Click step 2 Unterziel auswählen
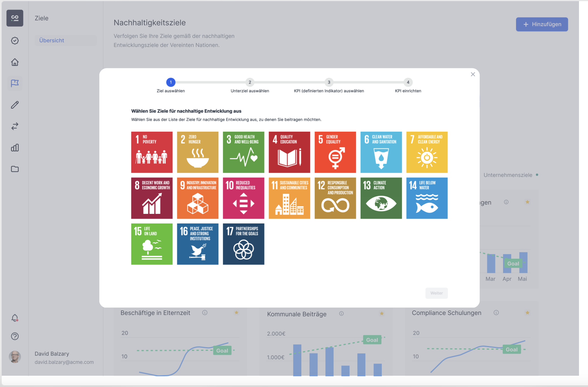This screenshot has width=588, height=387. pyautogui.click(x=250, y=82)
